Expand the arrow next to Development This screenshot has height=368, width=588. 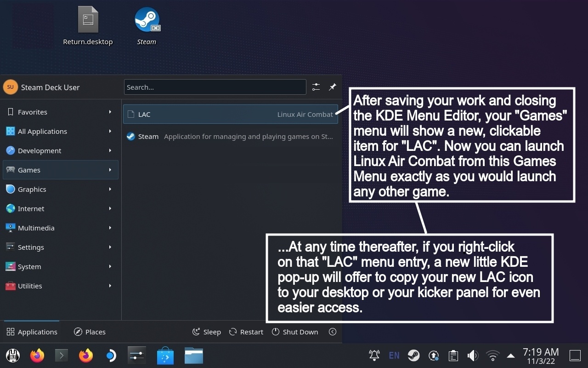tap(110, 150)
